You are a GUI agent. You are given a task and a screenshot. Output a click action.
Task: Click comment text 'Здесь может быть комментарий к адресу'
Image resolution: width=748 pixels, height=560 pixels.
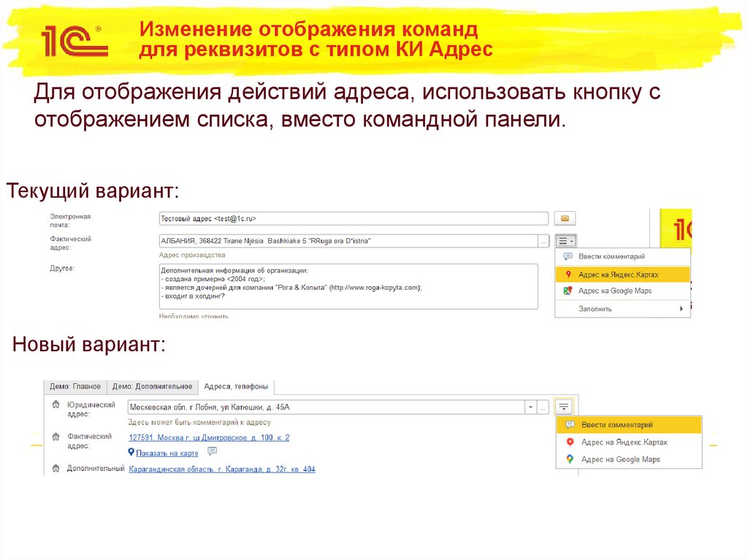[199, 422]
